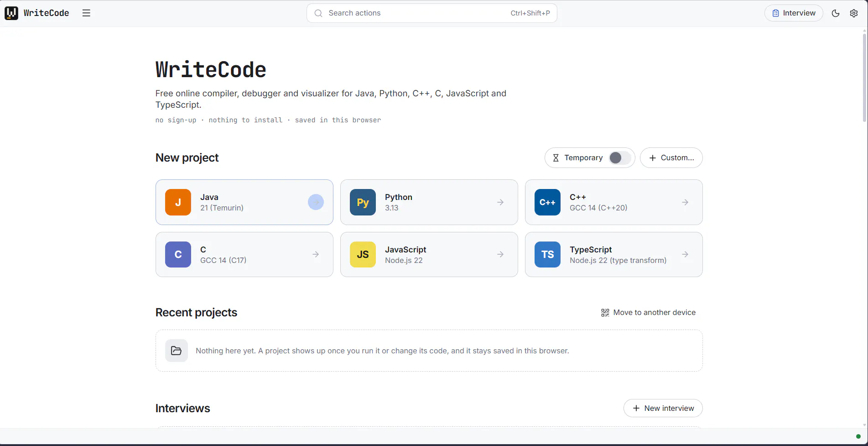Viewport: 868px width, 446px height.
Task: Click the New interview button
Action: pyautogui.click(x=663, y=408)
